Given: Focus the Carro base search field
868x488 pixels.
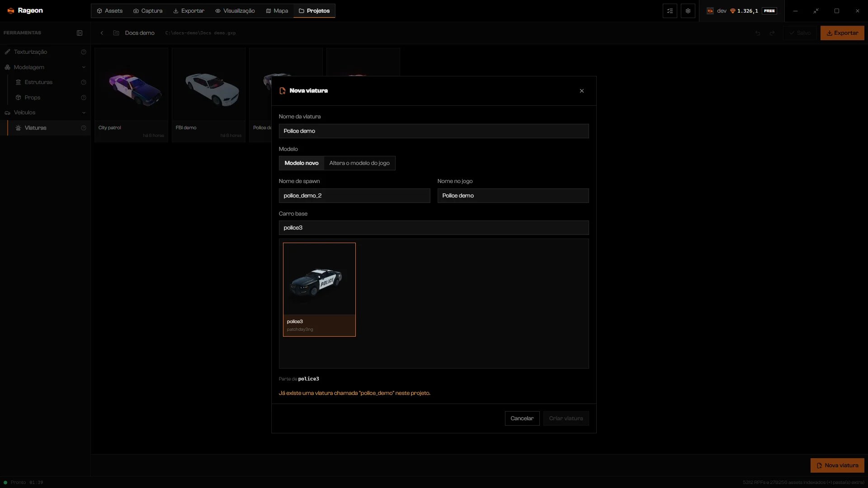Looking at the screenshot, I should pos(434,228).
